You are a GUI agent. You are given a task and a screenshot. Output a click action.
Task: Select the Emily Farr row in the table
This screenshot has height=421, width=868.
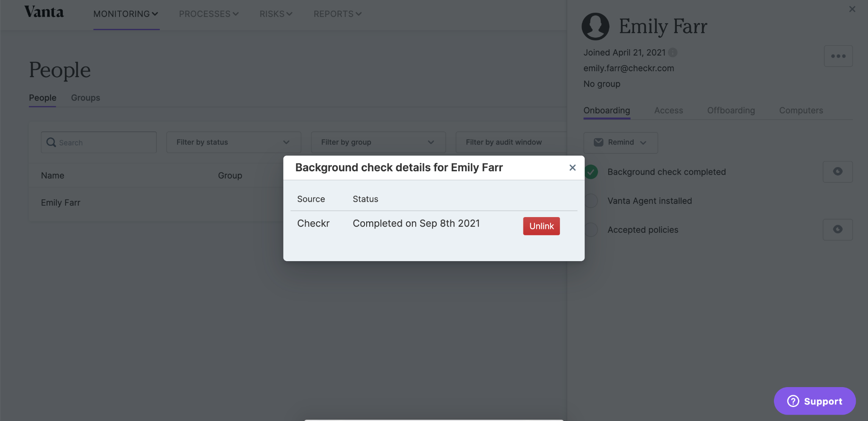(156, 203)
